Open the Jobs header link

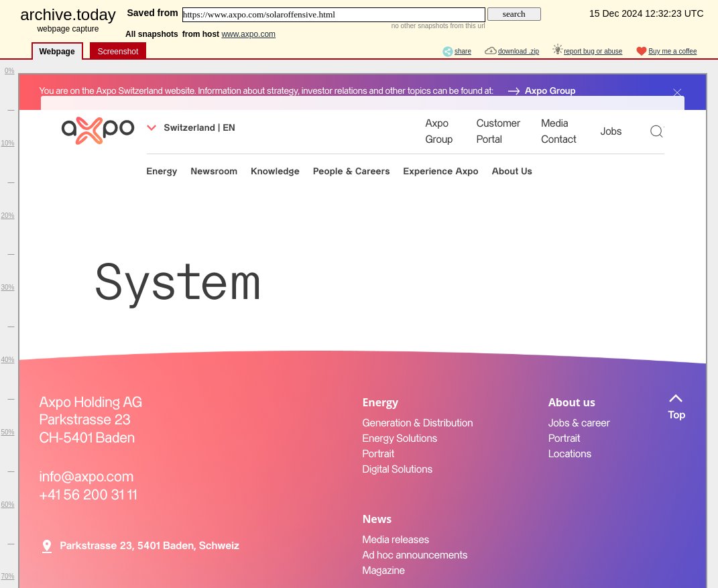(611, 131)
